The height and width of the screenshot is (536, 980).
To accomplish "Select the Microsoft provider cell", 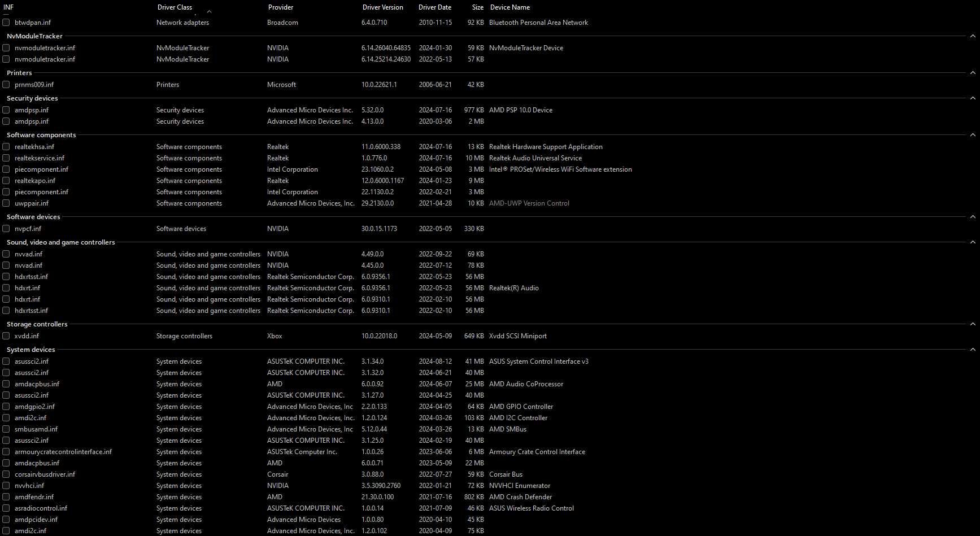I will [281, 85].
